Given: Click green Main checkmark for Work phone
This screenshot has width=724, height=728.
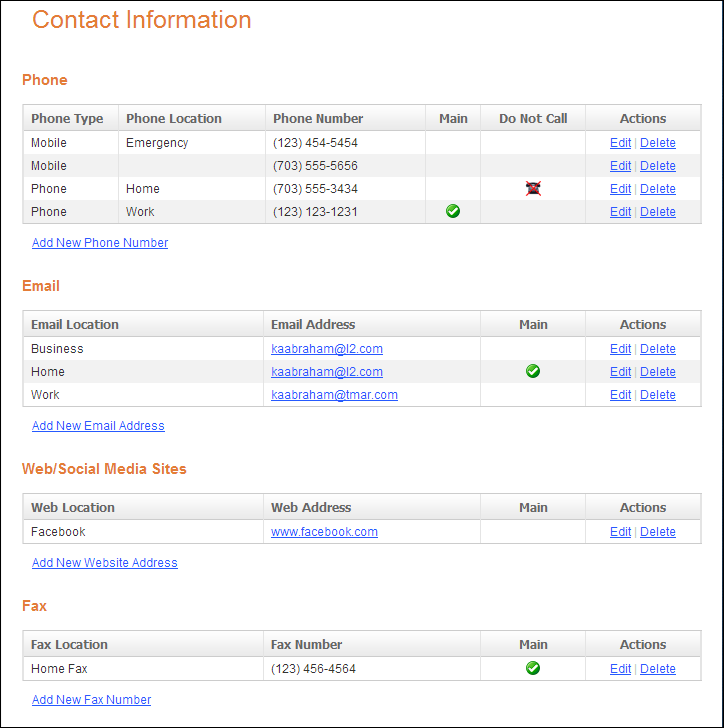Looking at the screenshot, I should (453, 211).
